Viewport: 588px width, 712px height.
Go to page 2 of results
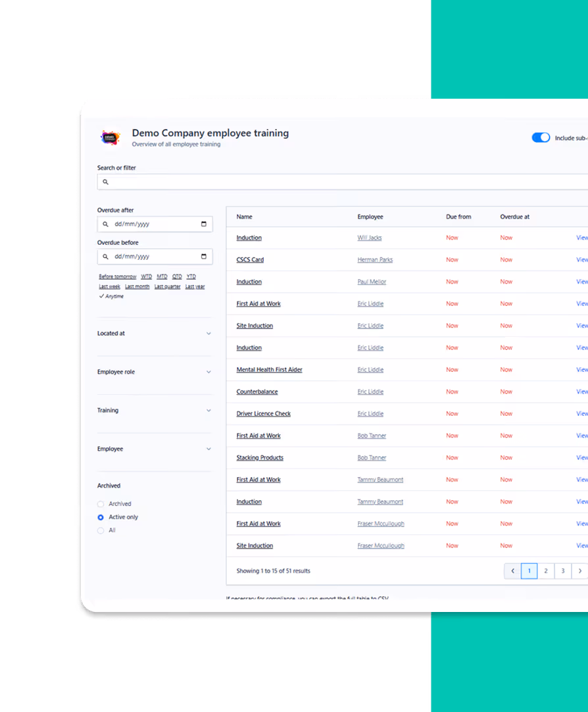546,571
